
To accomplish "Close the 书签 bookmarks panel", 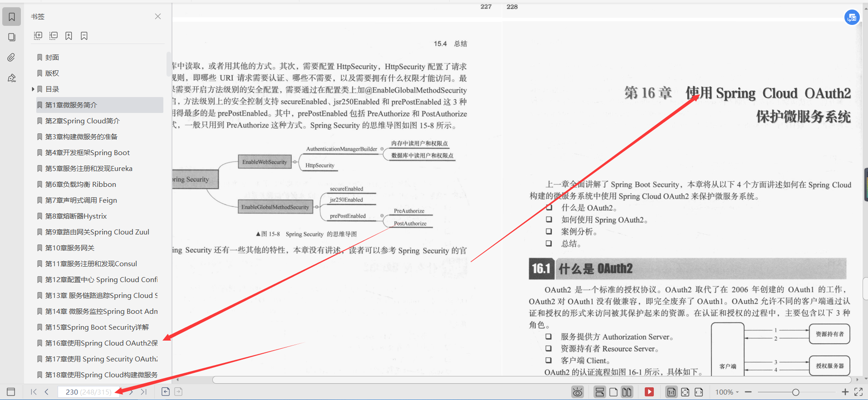I will 158,16.
